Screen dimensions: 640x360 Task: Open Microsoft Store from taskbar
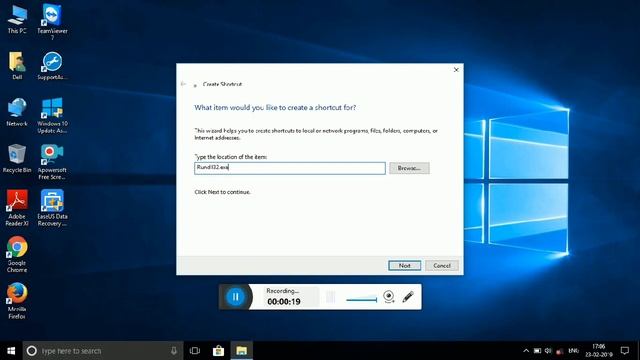click(x=218, y=351)
